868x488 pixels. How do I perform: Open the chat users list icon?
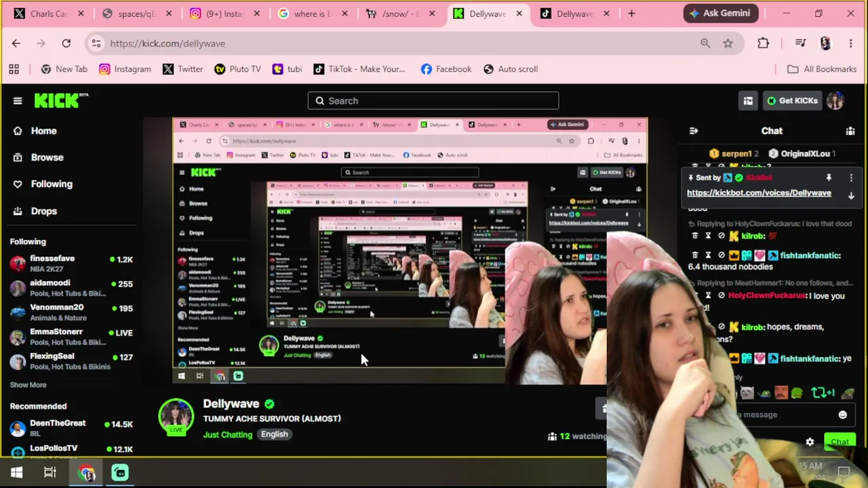[x=850, y=131]
